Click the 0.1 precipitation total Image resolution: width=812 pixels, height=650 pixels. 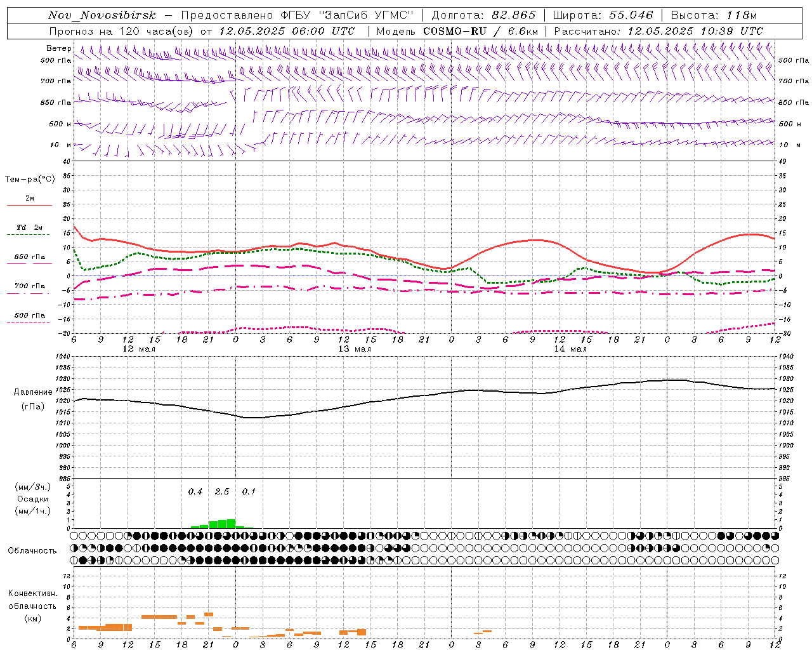click(x=249, y=492)
